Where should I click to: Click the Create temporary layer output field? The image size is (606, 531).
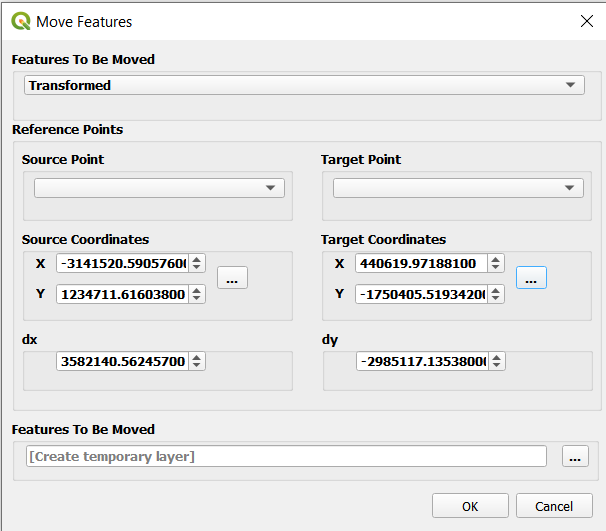pyautogui.click(x=286, y=457)
